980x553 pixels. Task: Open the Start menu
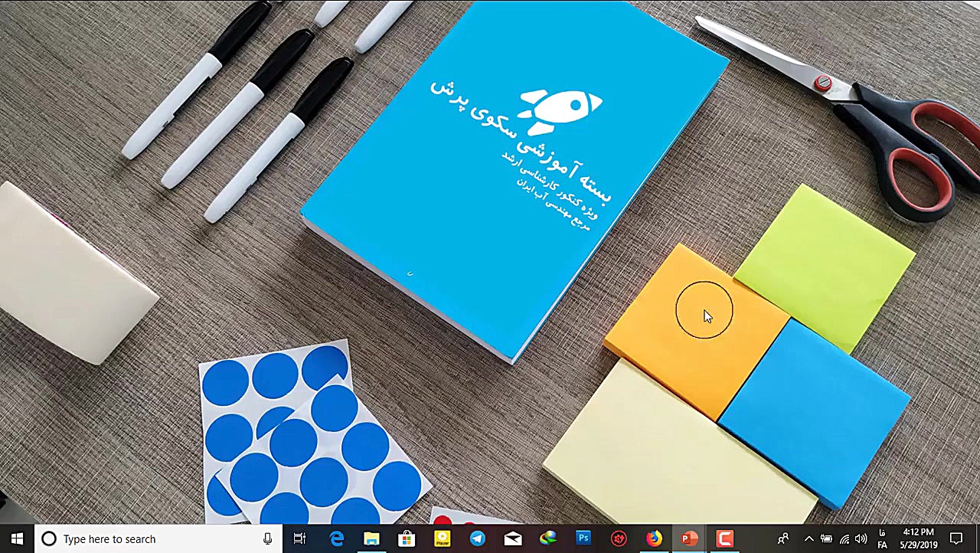(x=17, y=538)
